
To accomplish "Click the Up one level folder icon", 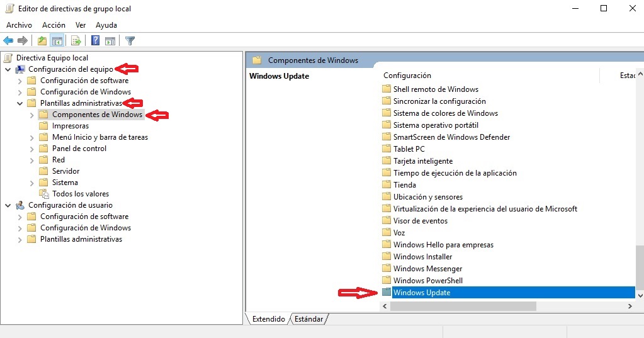I will point(42,41).
